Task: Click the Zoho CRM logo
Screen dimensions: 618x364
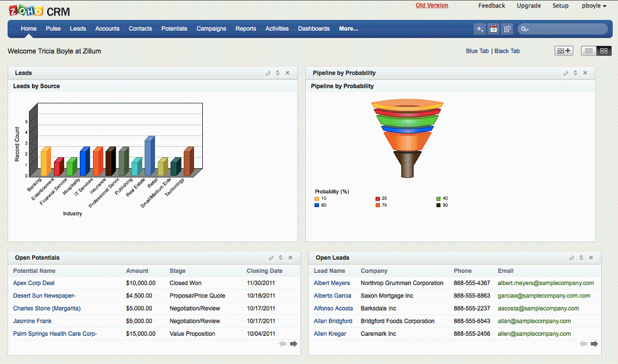Action: tap(40, 11)
